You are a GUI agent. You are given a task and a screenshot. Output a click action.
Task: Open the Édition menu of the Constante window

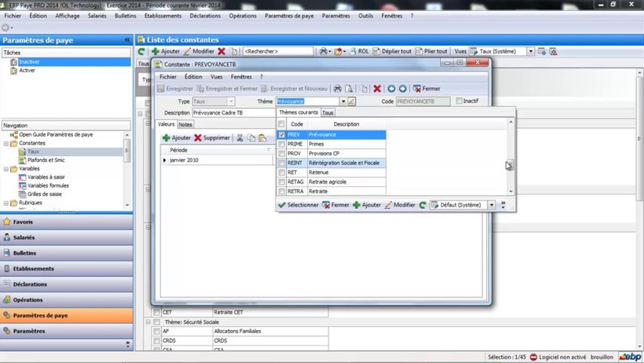[193, 77]
